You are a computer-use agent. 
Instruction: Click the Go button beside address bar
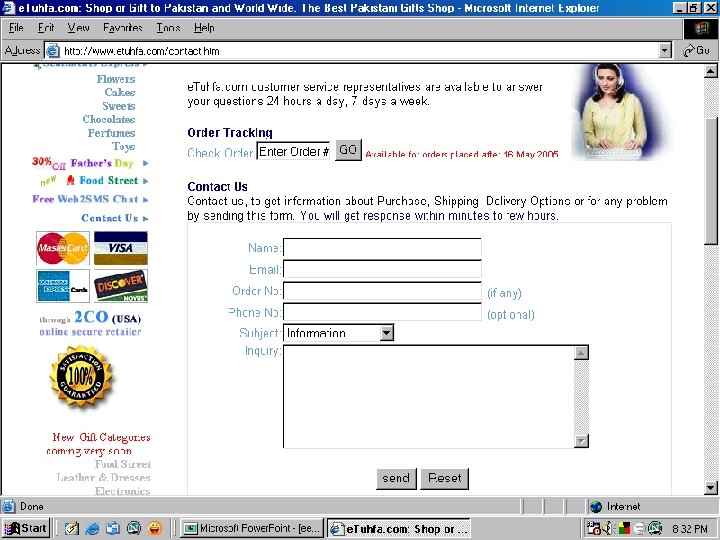pyautogui.click(x=696, y=51)
